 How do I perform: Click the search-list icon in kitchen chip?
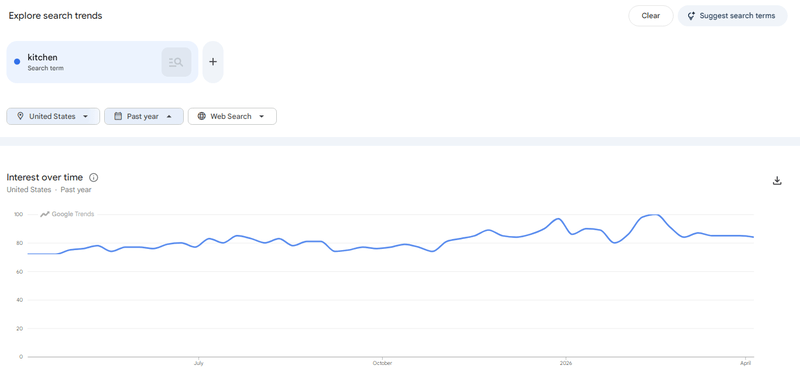tap(176, 62)
